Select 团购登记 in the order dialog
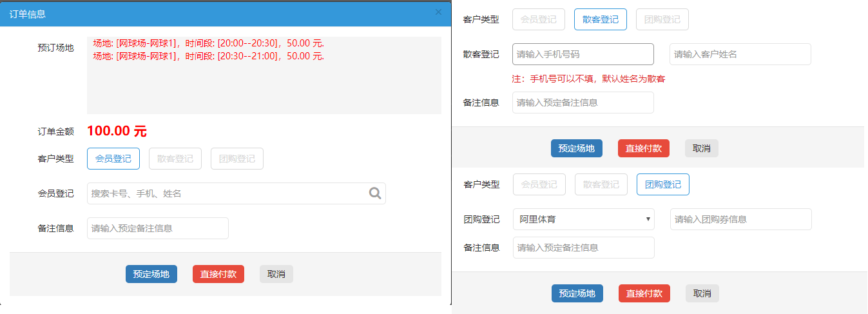868x314 pixels. click(x=237, y=159)
